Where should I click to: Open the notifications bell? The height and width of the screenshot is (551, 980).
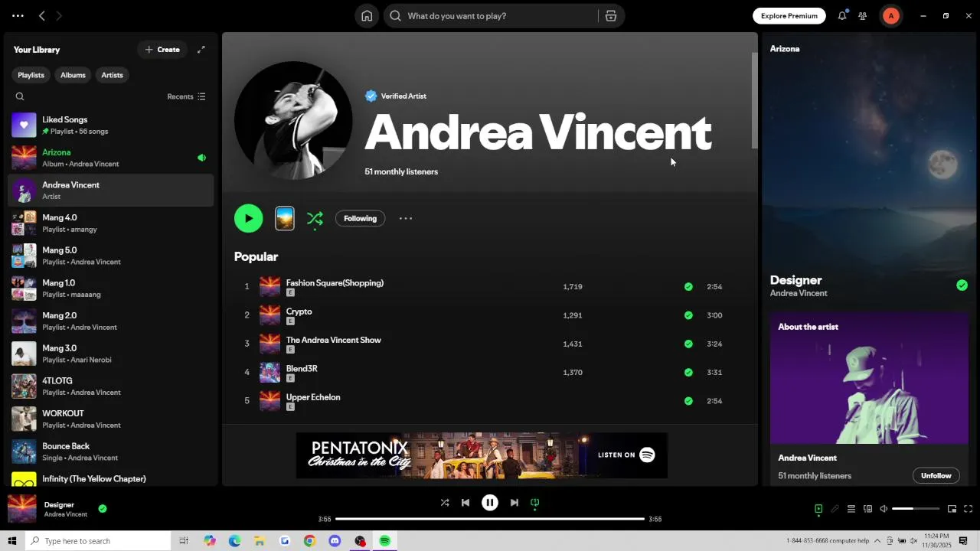coord(842,16)
